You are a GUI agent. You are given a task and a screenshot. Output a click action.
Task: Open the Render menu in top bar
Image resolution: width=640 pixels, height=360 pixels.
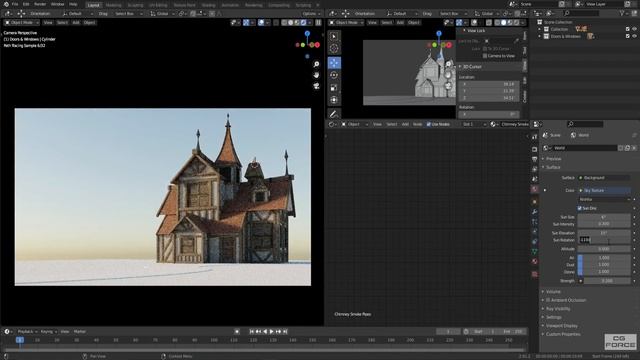40,4
